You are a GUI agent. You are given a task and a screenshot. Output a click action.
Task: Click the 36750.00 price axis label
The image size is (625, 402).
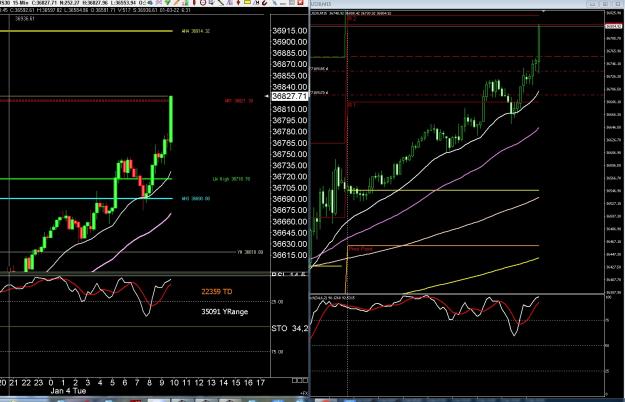(289, 154)
